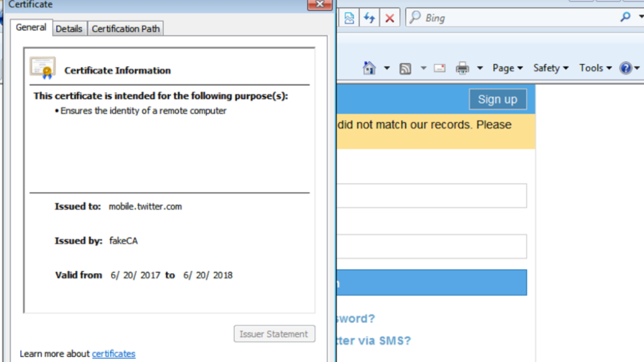Switch to the Details tab
Viewport: 644px width, 362px height.
pos(69,29)
